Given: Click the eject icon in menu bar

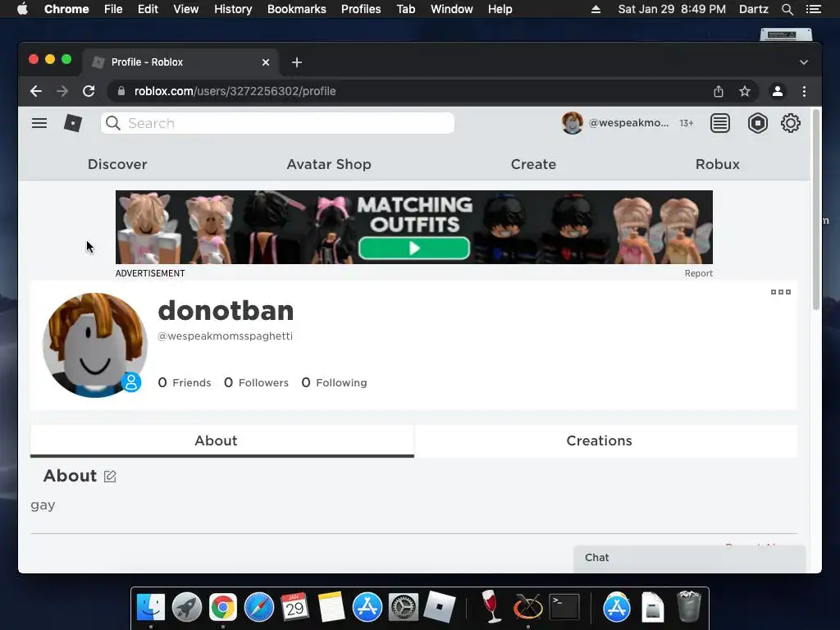Looking at the screenshot, I should click(x=596, y=9).
